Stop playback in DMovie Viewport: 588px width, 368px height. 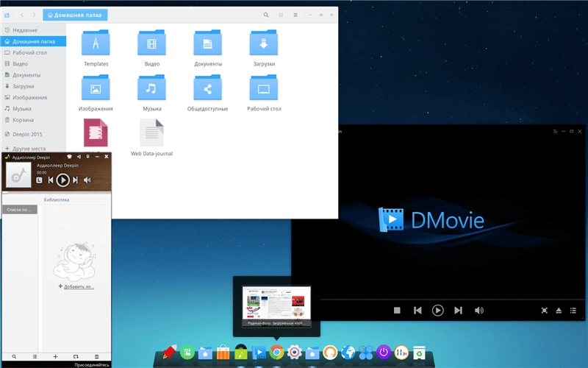[397, 311]
